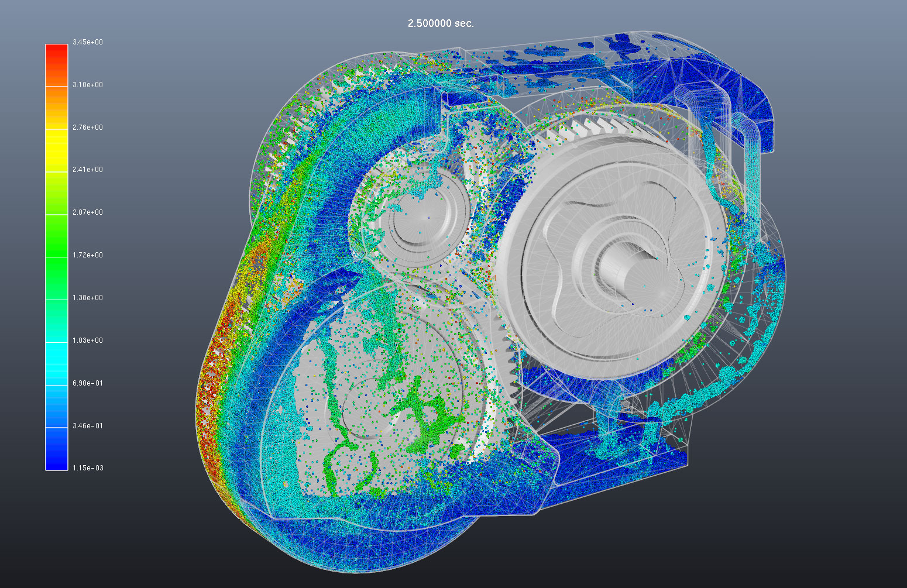
Task: Select the 1.03e+00 legend label
Action: point(88,341)
